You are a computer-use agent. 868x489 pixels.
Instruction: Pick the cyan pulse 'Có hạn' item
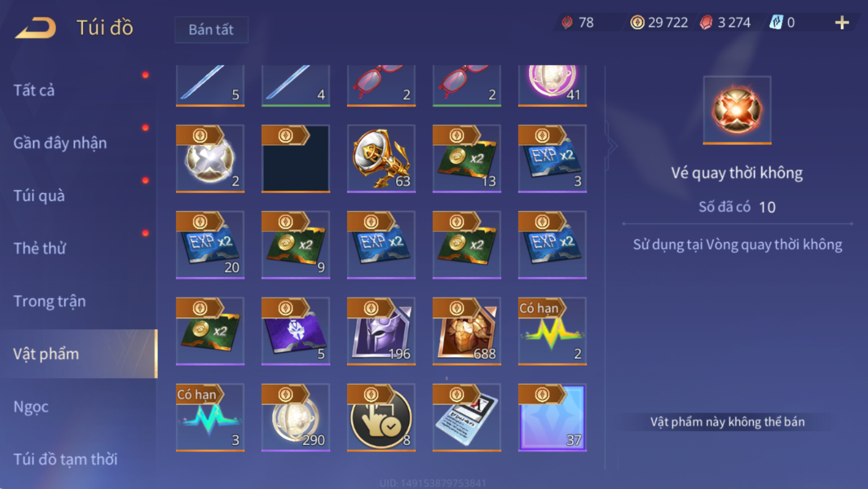[210, 417]
